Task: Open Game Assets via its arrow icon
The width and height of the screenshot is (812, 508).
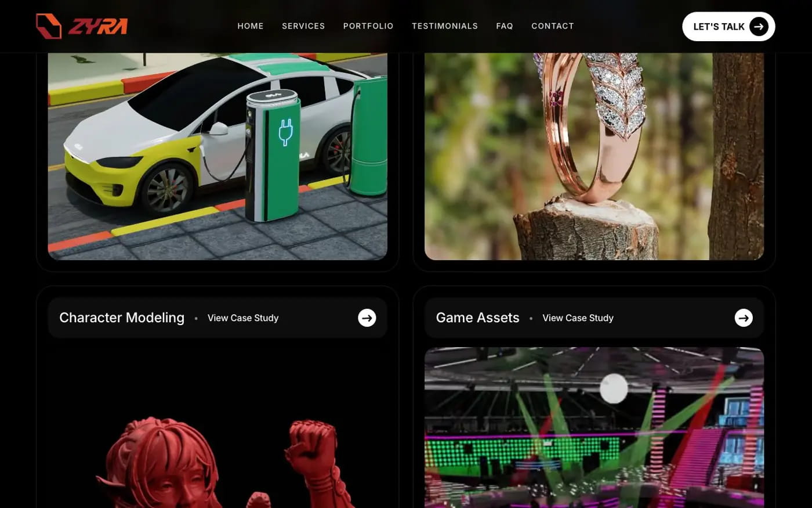Action: [x=744, y=318]
